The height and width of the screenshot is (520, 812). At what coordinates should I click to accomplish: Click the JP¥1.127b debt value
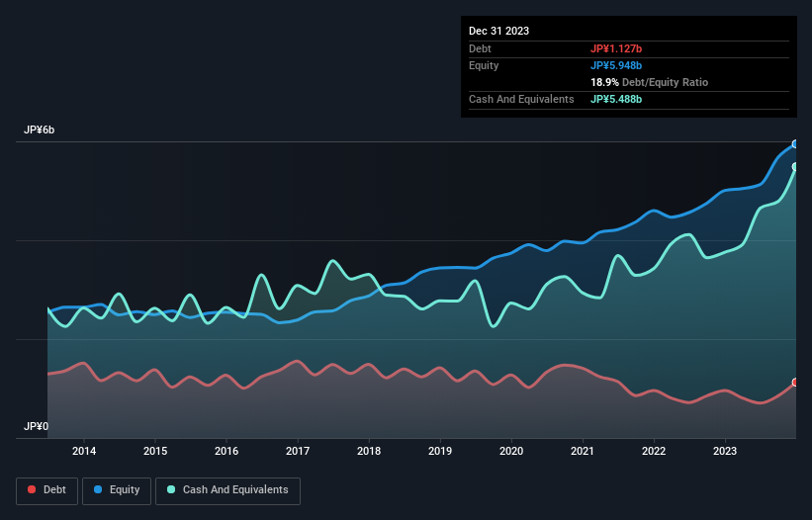pyautogui.click(x=616, y=48)
